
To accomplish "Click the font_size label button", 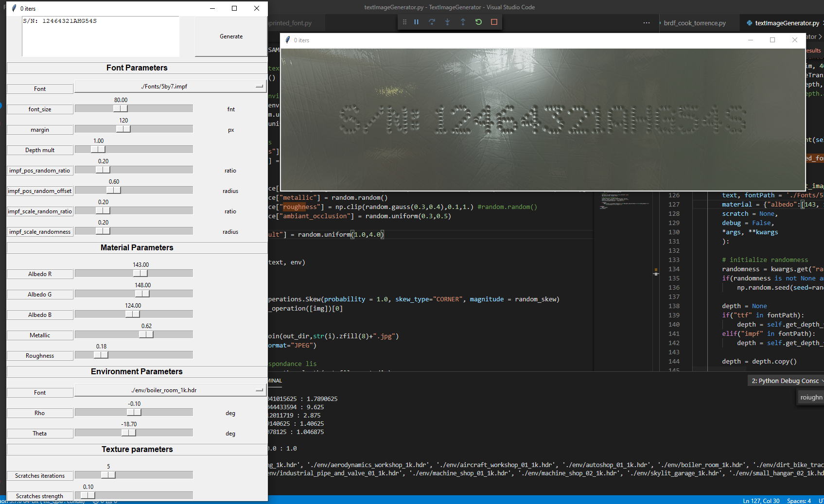I will click(40, 109).
